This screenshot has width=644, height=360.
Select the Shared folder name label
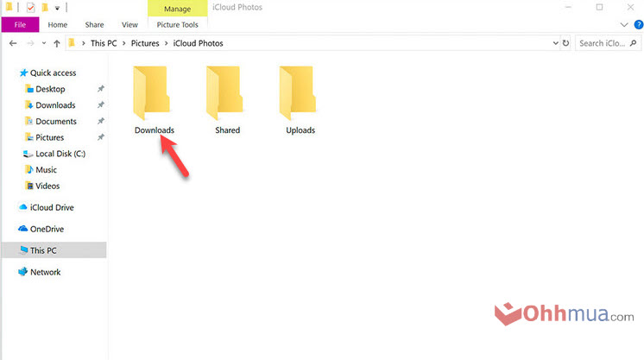pyautogui.click(x=228, y=130)
